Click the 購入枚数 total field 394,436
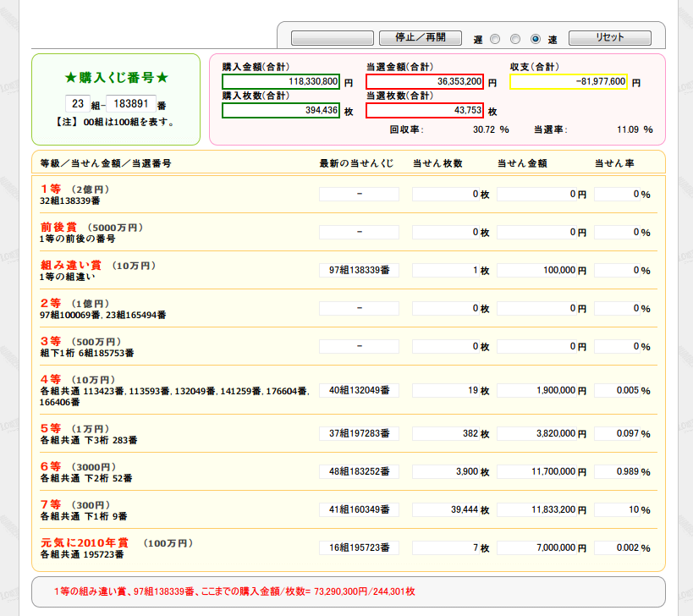 281,111
